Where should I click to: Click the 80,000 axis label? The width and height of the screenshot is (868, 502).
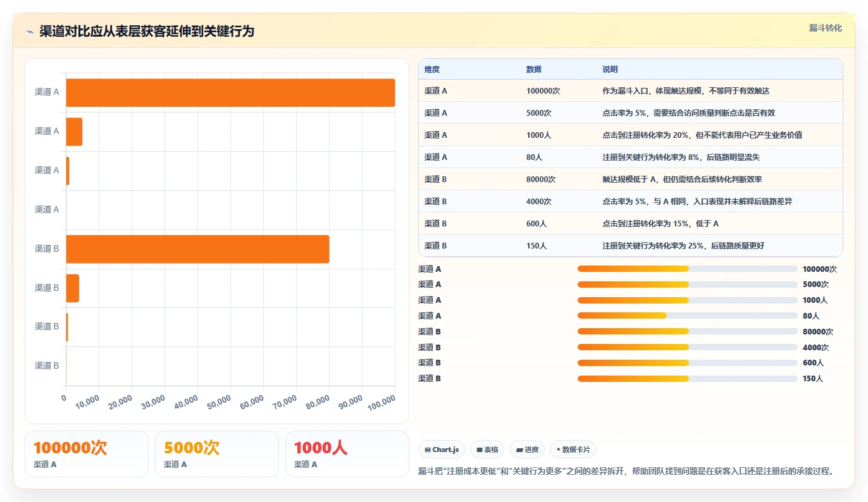[318, 401]
